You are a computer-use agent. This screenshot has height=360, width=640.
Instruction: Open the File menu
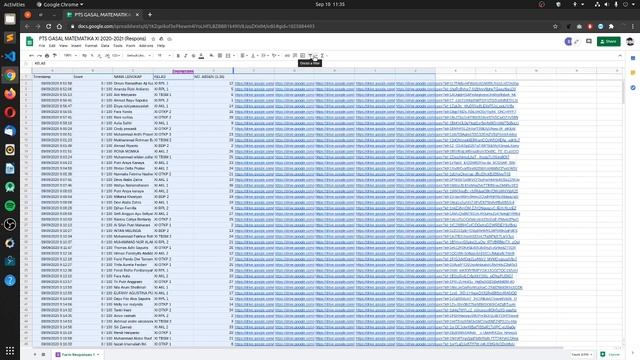[x=42, y=46]
